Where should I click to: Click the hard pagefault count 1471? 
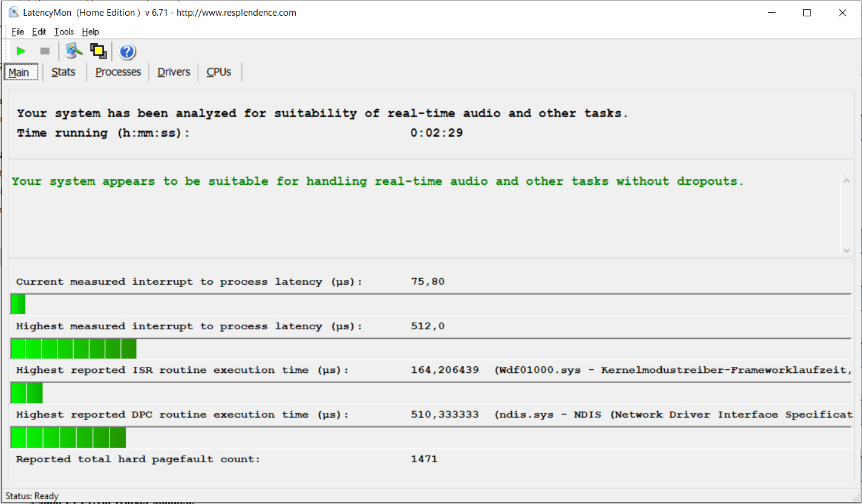click(424, 459)
